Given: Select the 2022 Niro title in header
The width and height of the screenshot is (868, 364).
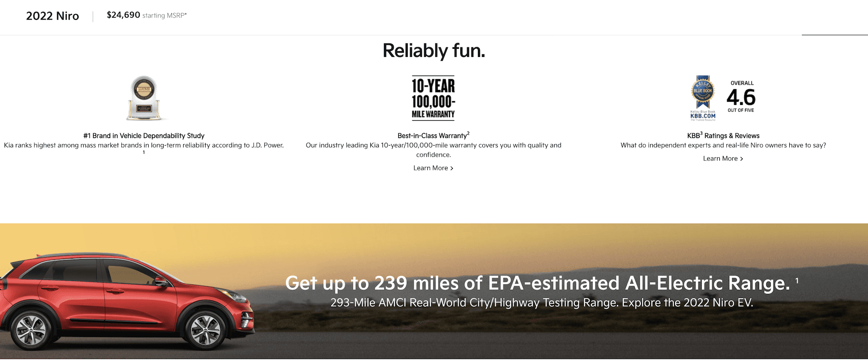Looking at the screenshot, I should [x=52, y=16].
